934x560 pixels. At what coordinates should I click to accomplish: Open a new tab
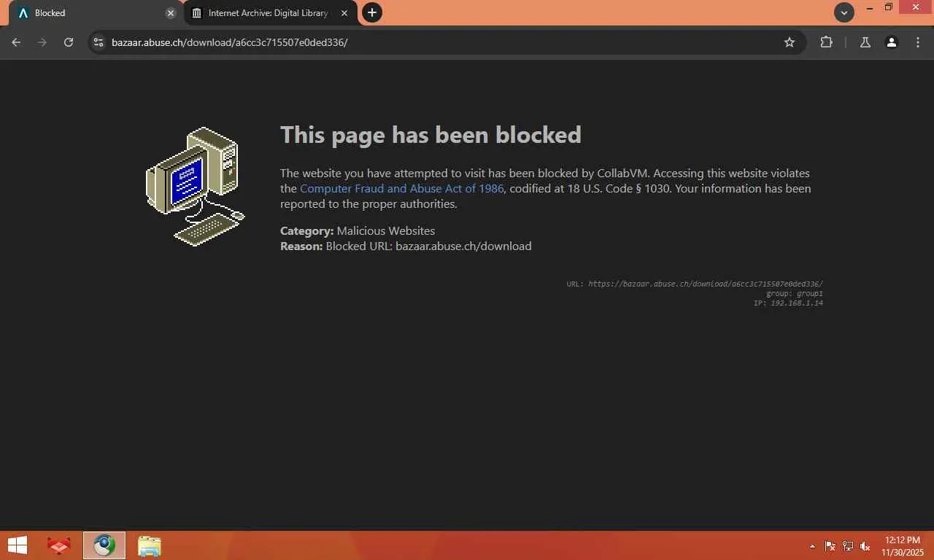coord(372,12)
